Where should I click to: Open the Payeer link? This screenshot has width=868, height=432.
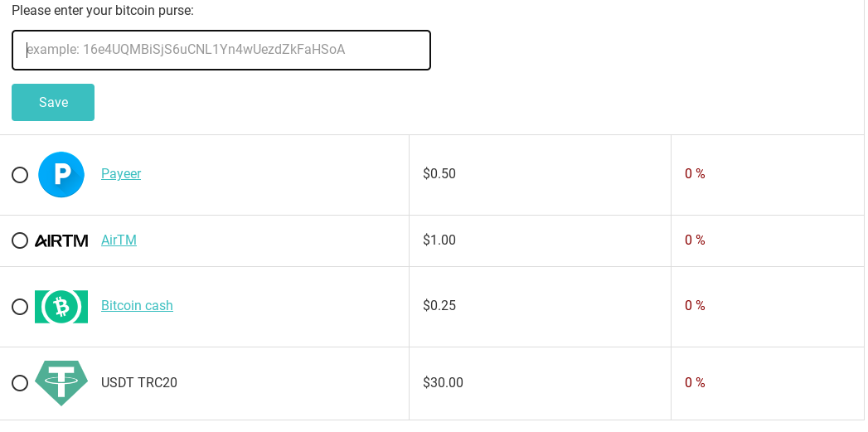[x=121, y=173]
